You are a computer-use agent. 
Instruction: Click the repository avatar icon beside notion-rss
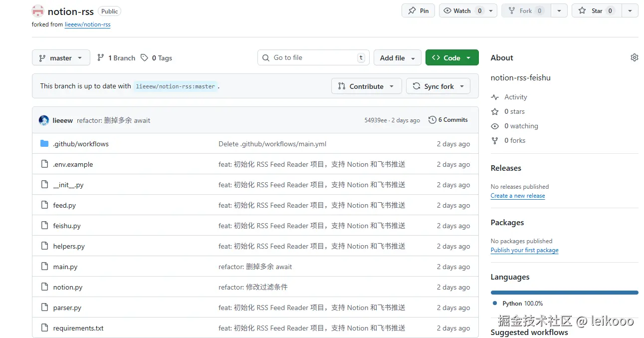pyautogui.click(x=38, y=11)
